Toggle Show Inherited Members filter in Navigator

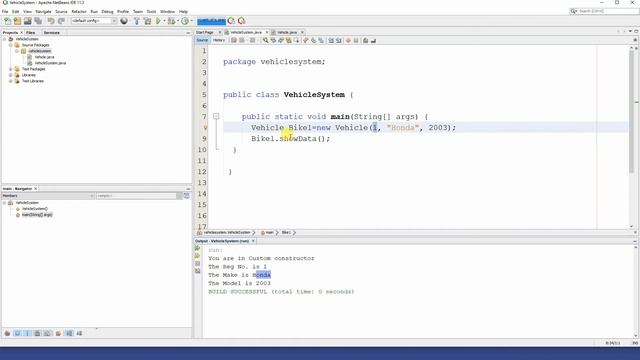click(x=7, y=333)
